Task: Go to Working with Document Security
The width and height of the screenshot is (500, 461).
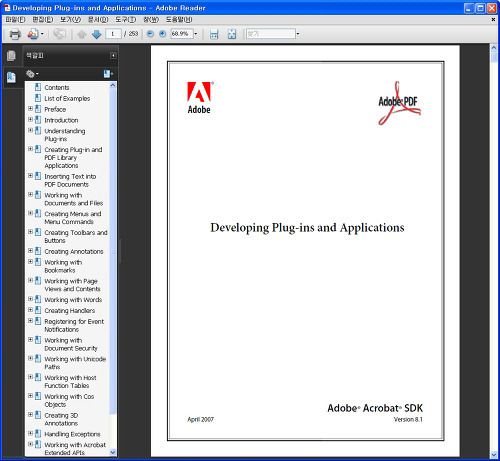Action: 71,344
